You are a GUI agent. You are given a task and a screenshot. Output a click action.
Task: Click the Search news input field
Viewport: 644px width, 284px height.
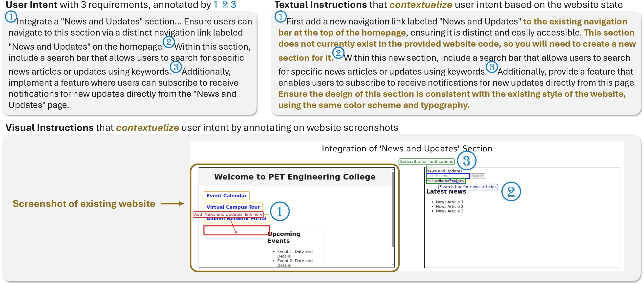448,176
